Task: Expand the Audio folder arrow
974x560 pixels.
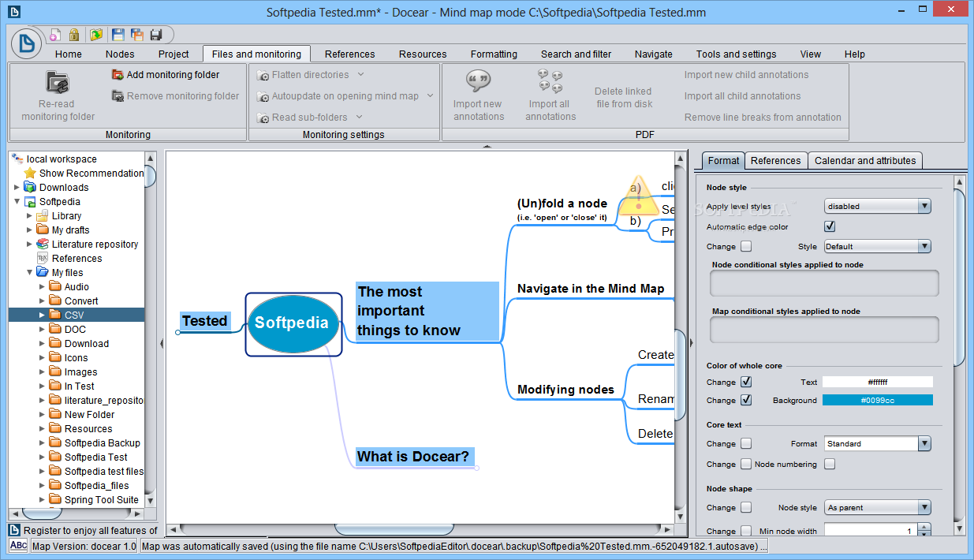Action: (x=43, y=286)
